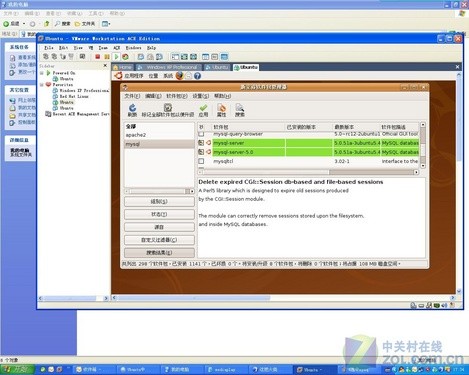Click the Reset VM icon in VMware toolbar
This screenshot has height=375, width=469.
coord(125,57)
